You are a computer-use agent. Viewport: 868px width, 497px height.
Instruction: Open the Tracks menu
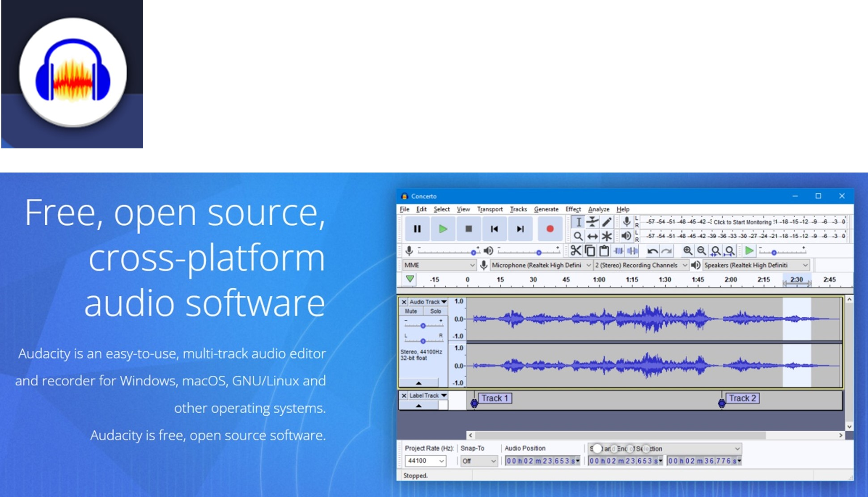point(518,209)
